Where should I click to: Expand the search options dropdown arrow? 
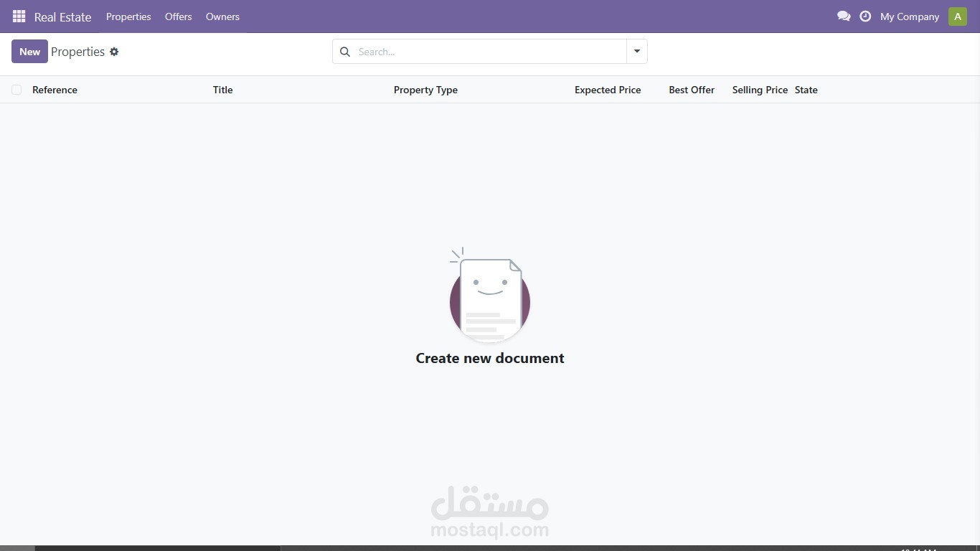tap(637, 52)
